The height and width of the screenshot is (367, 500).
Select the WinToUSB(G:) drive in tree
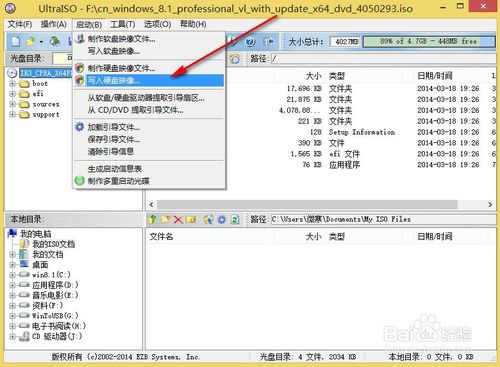coord(55,316)
